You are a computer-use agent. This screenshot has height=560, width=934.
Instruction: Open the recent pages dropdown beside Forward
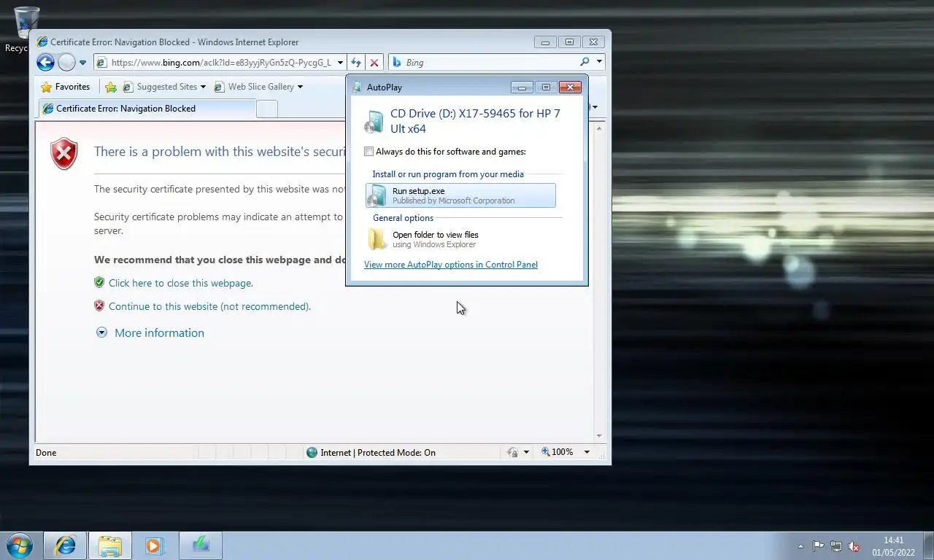point(82,63)
